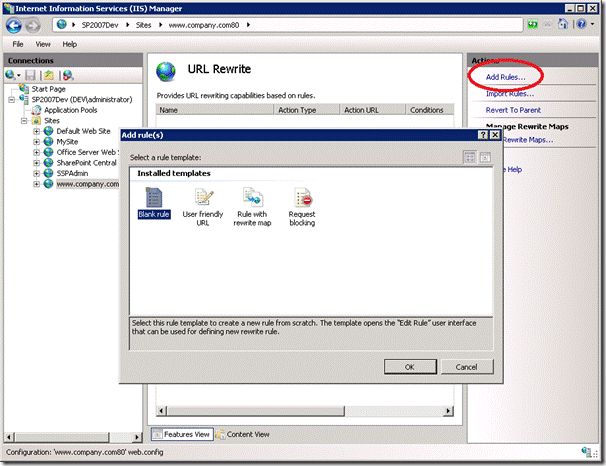Expand the www.company.com node
The width and height of the screenshot is (606, 466).
36,184
